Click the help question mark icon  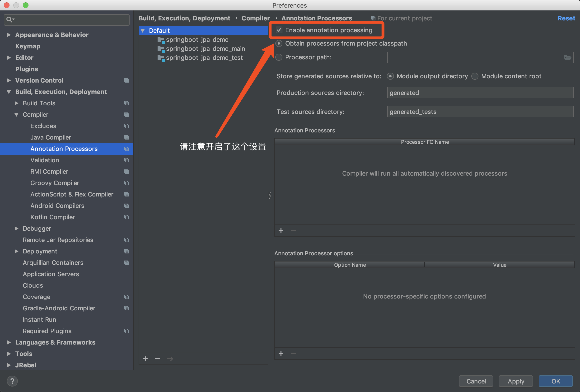click(12, 381)
